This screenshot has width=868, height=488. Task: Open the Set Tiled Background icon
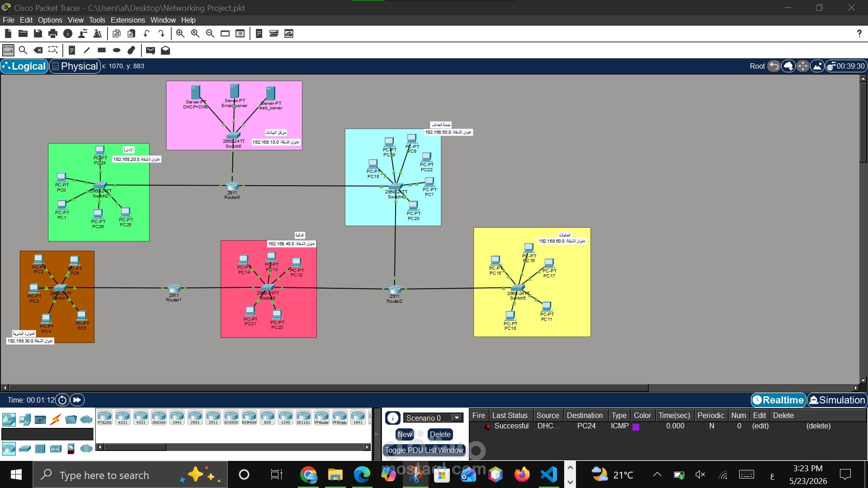point(817,66)
